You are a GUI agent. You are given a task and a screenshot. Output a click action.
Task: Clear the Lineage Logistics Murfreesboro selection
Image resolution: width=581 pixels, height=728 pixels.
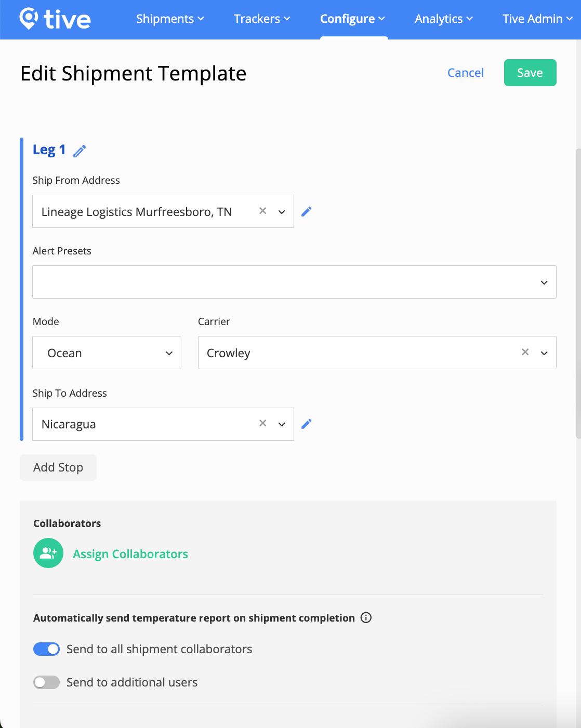coord(263,211)
